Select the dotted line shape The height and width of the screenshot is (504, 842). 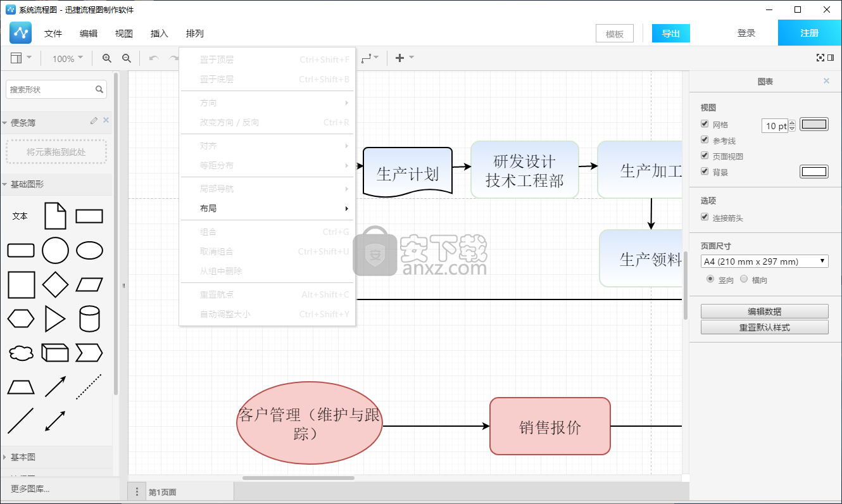click(89, 387)
